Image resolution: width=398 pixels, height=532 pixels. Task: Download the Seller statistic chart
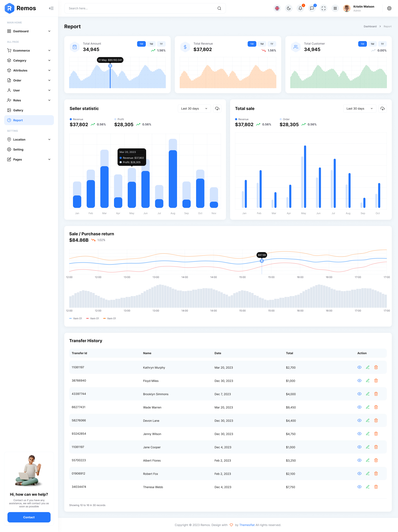[x=217, y=109]
